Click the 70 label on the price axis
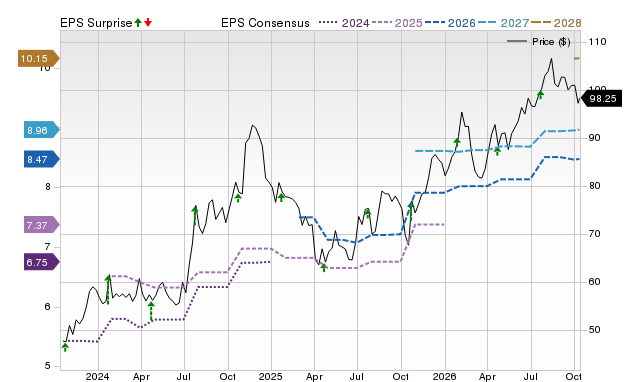The image size is (640, 382). pos(594,234)
